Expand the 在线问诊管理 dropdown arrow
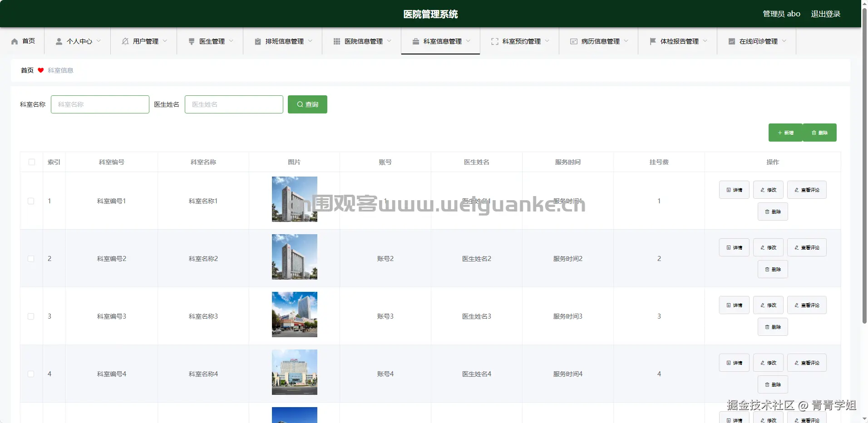Screen dimensions: 868x423 (x=784, y=41)
